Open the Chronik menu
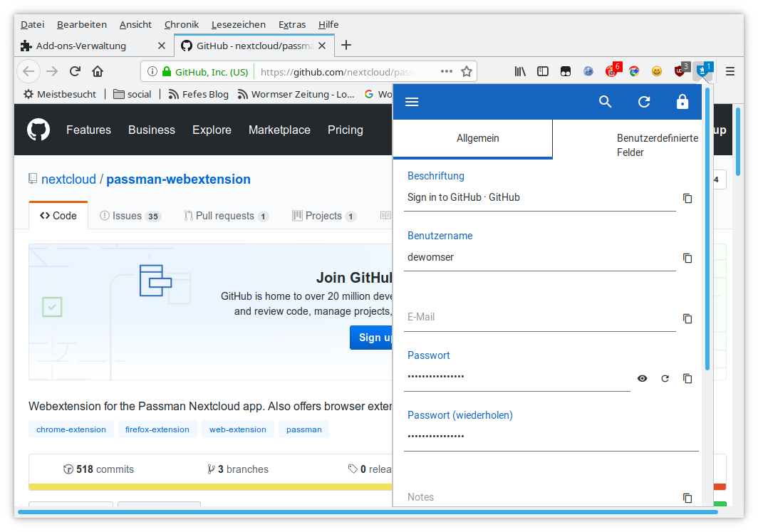Image resolution: width=758 pixels, height=532 pixels. [181, 25]
